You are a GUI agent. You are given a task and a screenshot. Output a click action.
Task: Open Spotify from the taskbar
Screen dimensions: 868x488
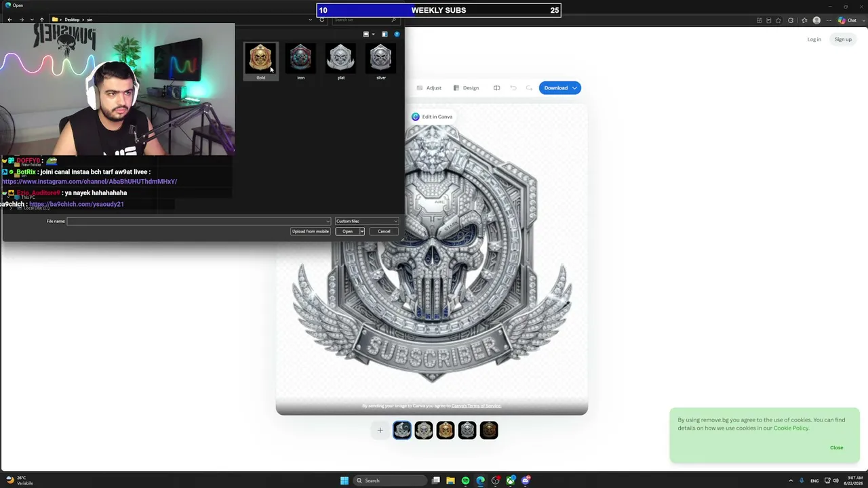click(x=465, y=481)
